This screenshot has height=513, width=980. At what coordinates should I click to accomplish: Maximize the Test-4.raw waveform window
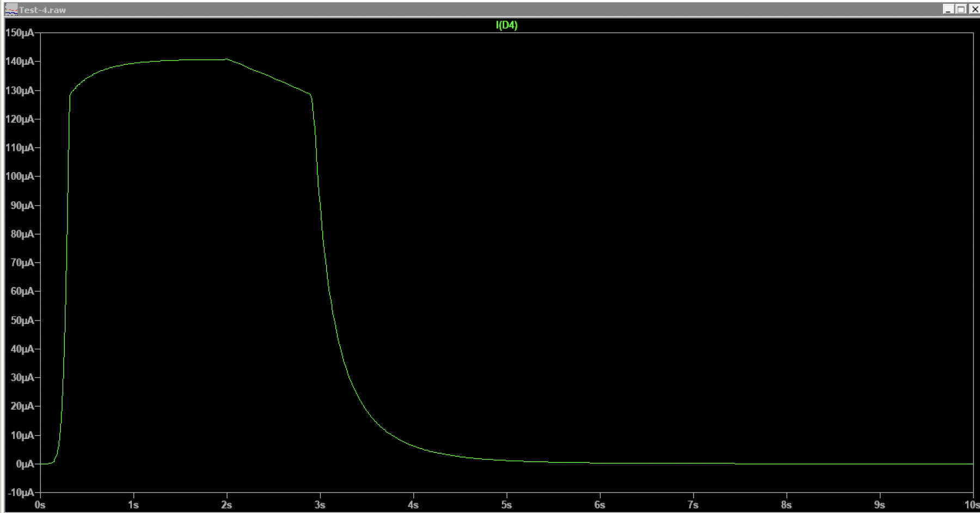pos(961,9)
